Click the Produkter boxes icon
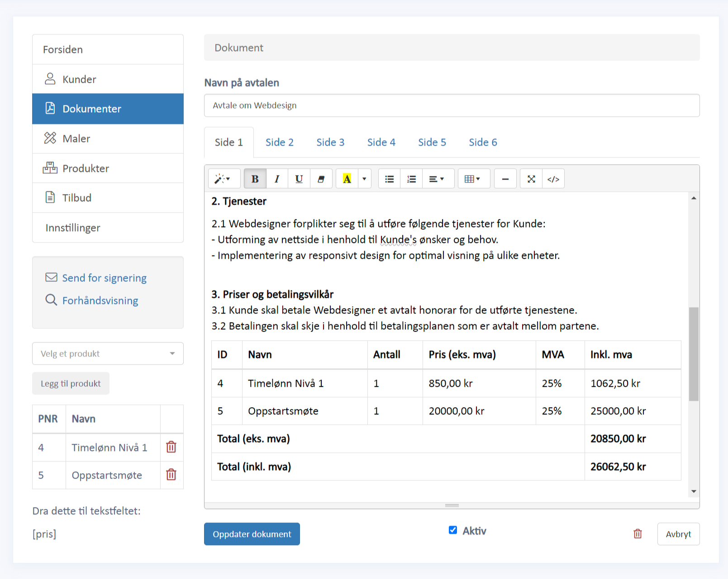This screenshot has height=579, width=728. pyautogui.click(x=50, y=168)
